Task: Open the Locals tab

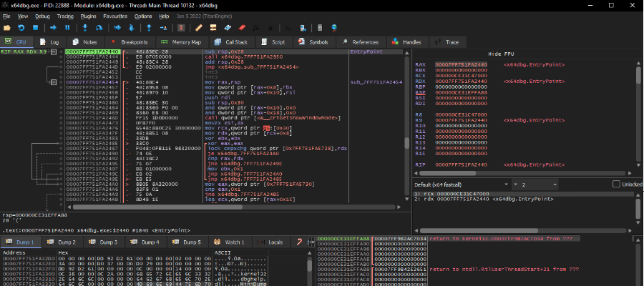Action: click(270, 242)
